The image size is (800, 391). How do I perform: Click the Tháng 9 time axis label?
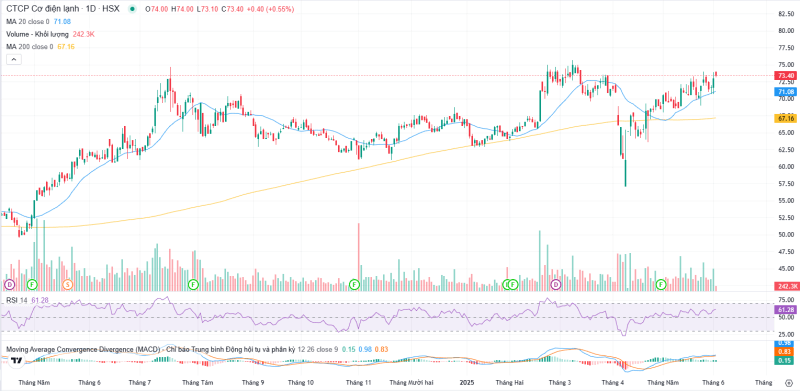point(253,382)
